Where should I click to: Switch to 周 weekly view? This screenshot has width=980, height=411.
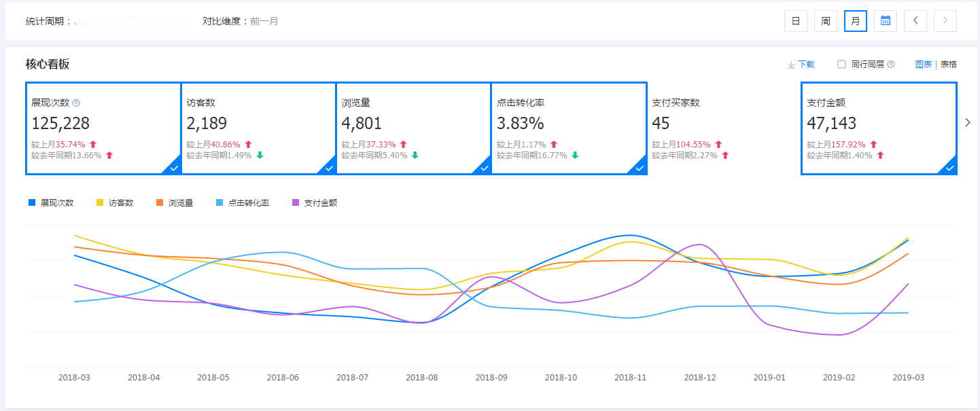[825, 21]
